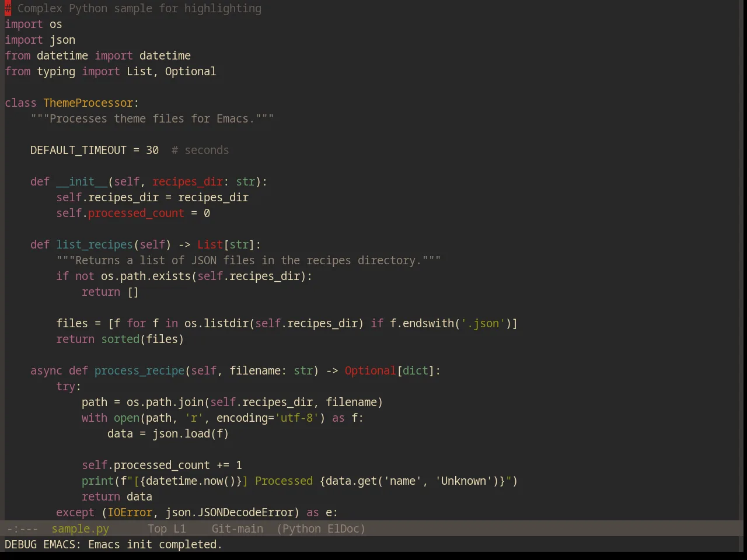
Task: Click 'IOError' in the except clause
Action: click(x=130, y=513)
